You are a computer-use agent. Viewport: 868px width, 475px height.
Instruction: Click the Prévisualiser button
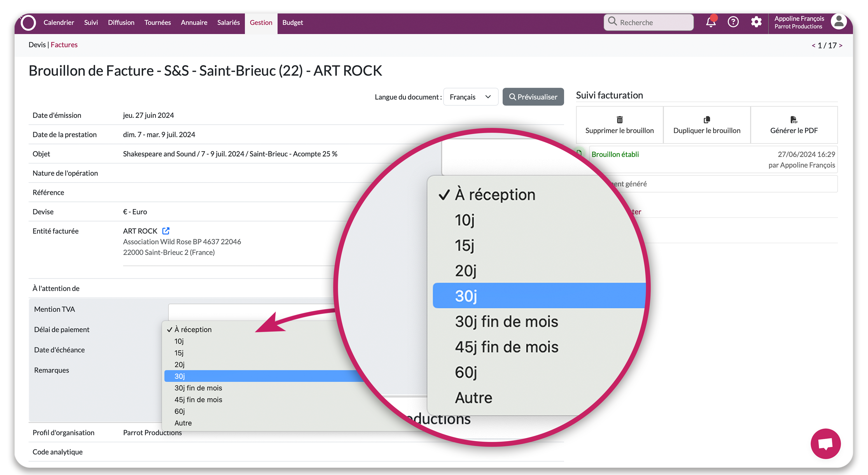[533, 97]
